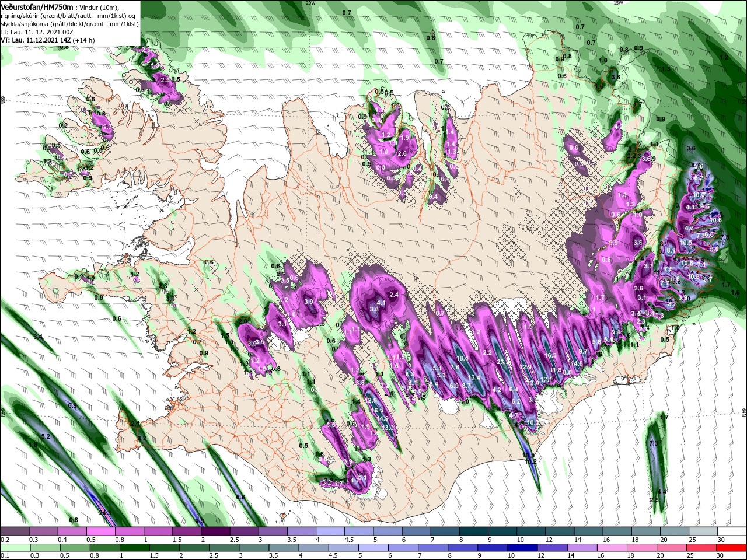Pick the light purple rain swatch at 14
The height and width of the screenshot is (560, 747).
pyautogui.click(x=582, y=548)
